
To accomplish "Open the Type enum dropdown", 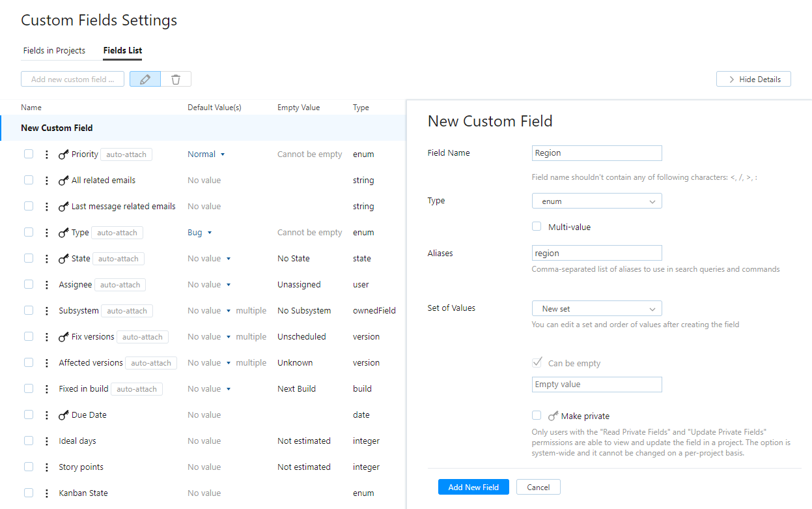I will [596, 201].
